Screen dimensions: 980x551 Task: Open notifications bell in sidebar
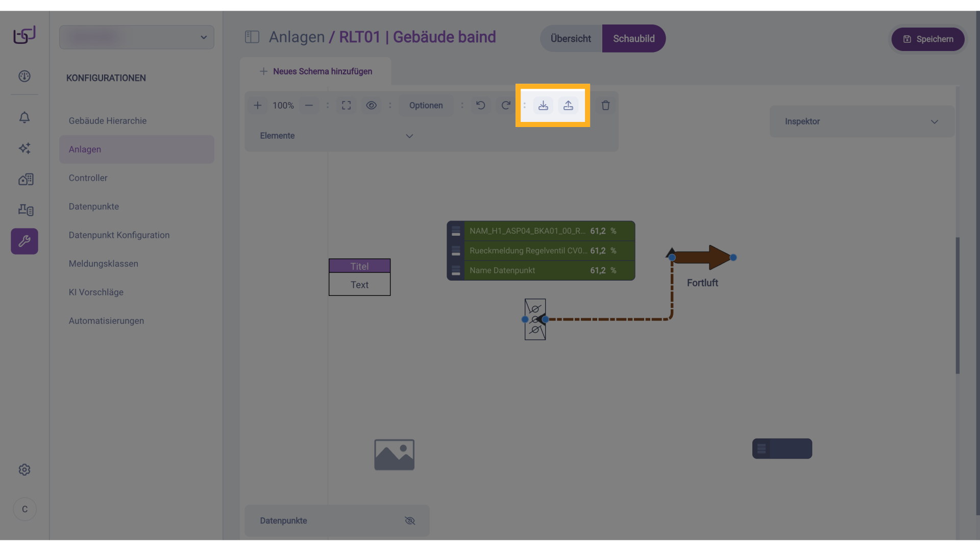coord(24,117)
